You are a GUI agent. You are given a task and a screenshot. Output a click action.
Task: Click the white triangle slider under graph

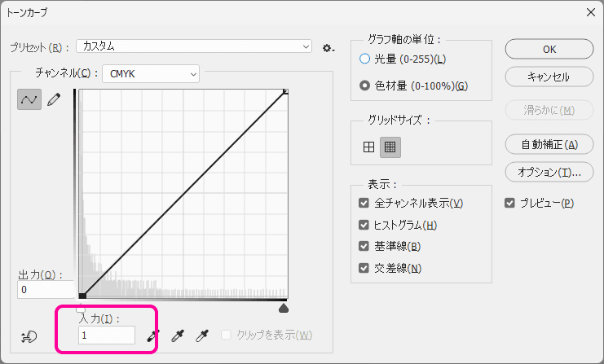(81, 308)
